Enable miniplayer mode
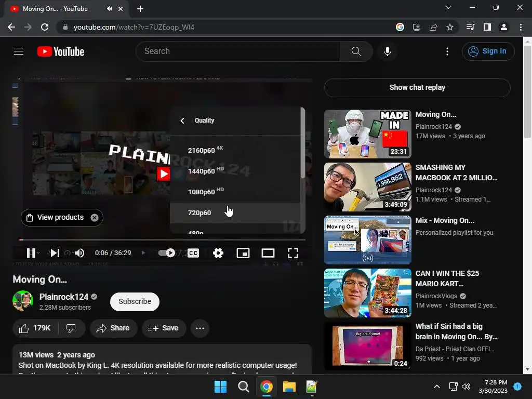The width and height of the screenshot is (532, 399). point(243,253)
